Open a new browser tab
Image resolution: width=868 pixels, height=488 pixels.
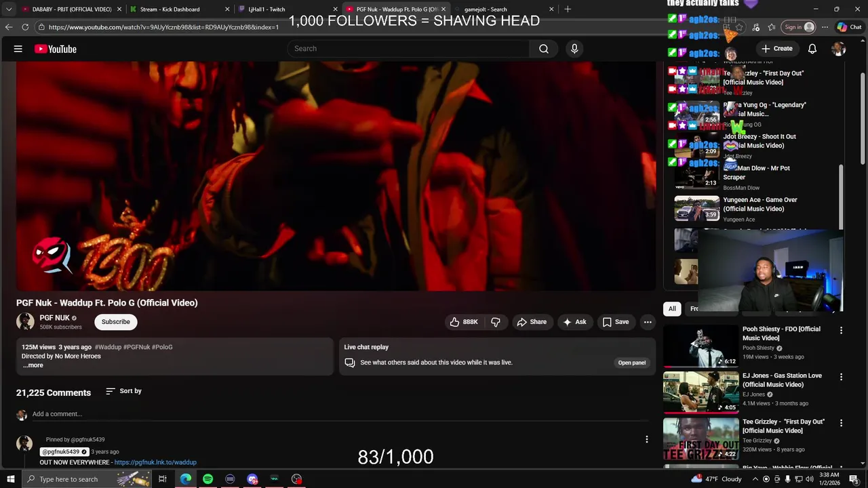coord(568,9)
